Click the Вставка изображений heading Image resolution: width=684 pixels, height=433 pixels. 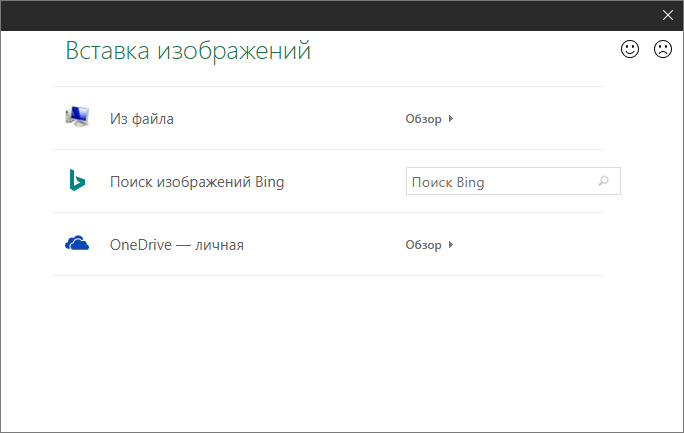[x=188, y=51]
